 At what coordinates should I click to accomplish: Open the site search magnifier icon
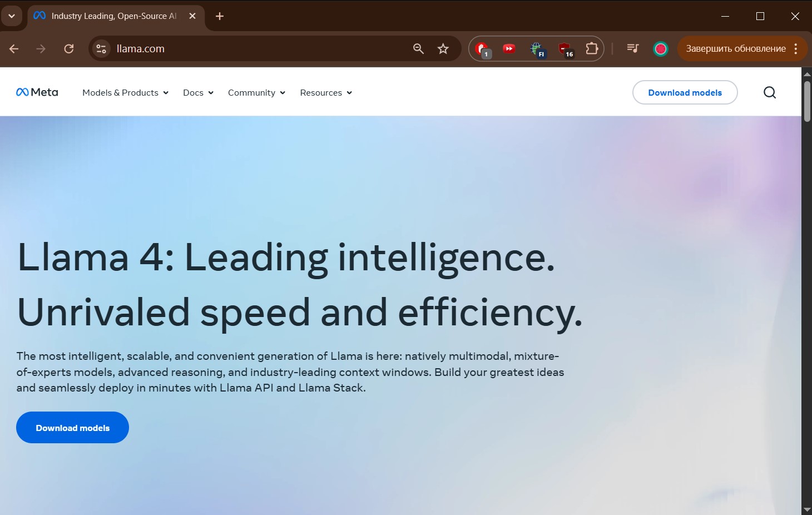[769, 92]
